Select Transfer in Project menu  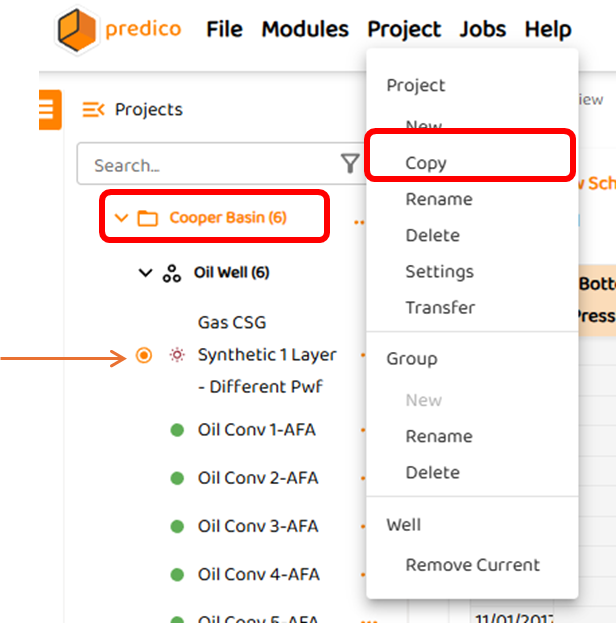(440, 308)
